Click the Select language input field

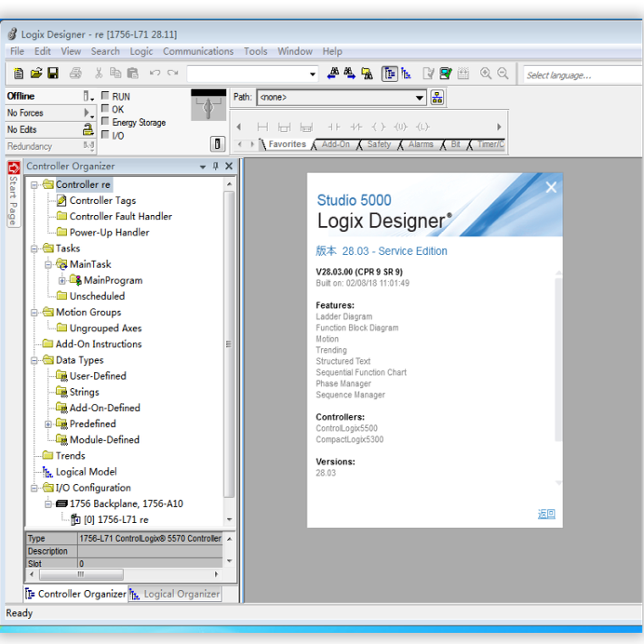583,75
